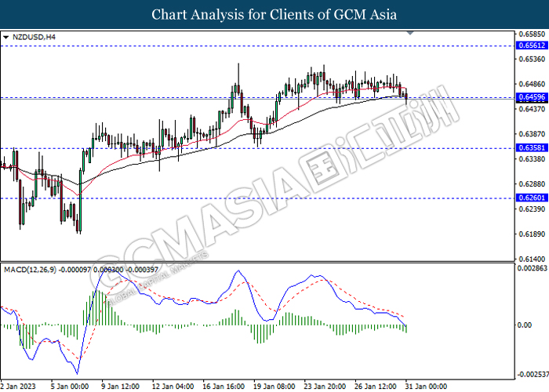The width and height of the screenshot is (549, 392).
Task: Select the 0.65612 resistance level label
Action: tap(532, 45)
